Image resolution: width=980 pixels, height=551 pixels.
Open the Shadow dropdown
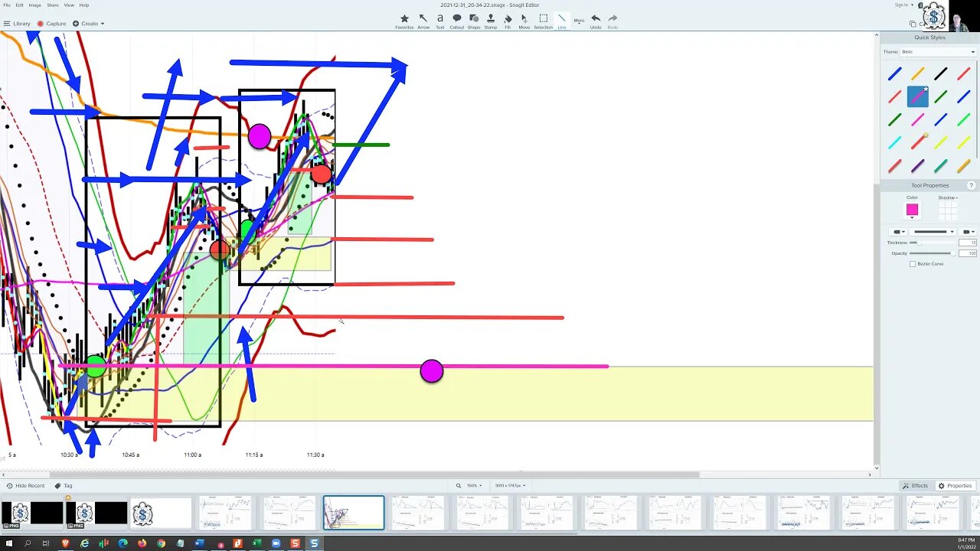[x=948, y=197]
